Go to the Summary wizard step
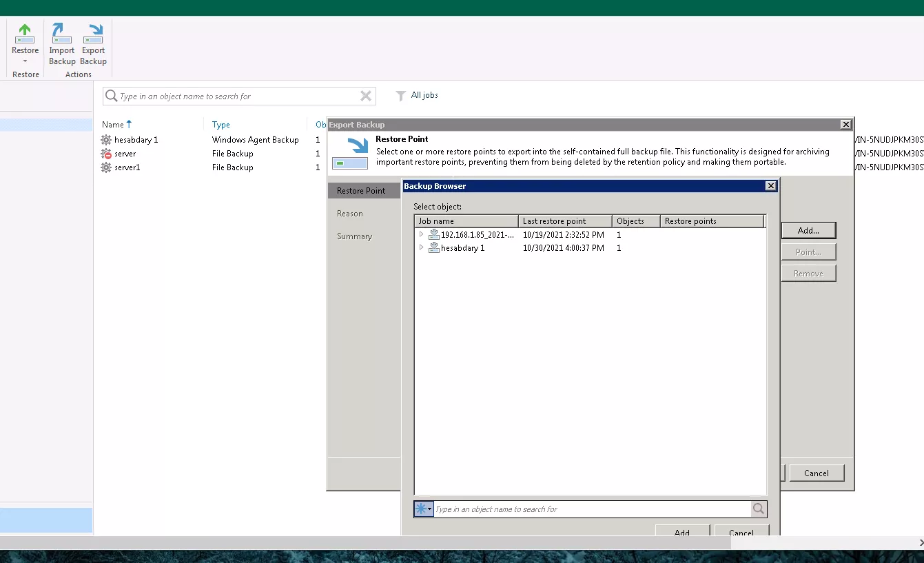Screen dimensions: 924x563 pyautogui.click(x=355, y=236)
